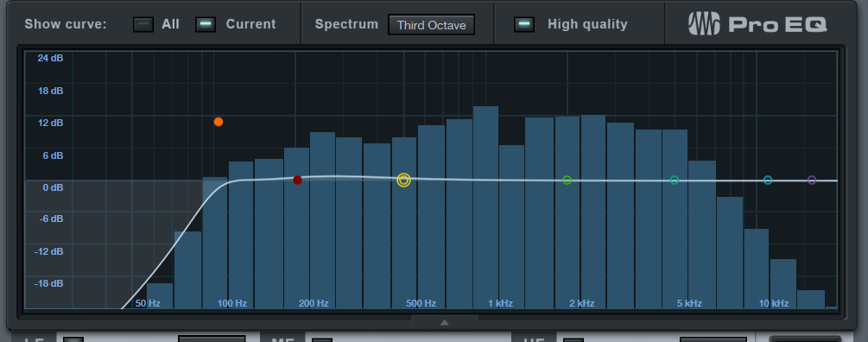Select the dark red LF band node
The height and width of the screenshot is (342, 868).
point(297,180)
